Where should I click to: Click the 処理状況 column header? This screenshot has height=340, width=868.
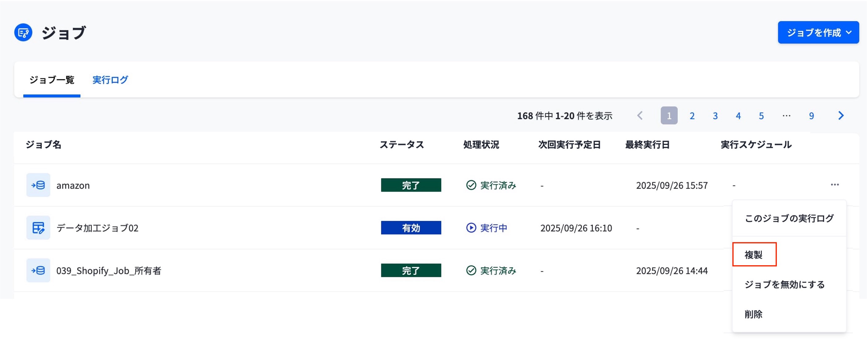pyautogui.click(x=481, y=145)
